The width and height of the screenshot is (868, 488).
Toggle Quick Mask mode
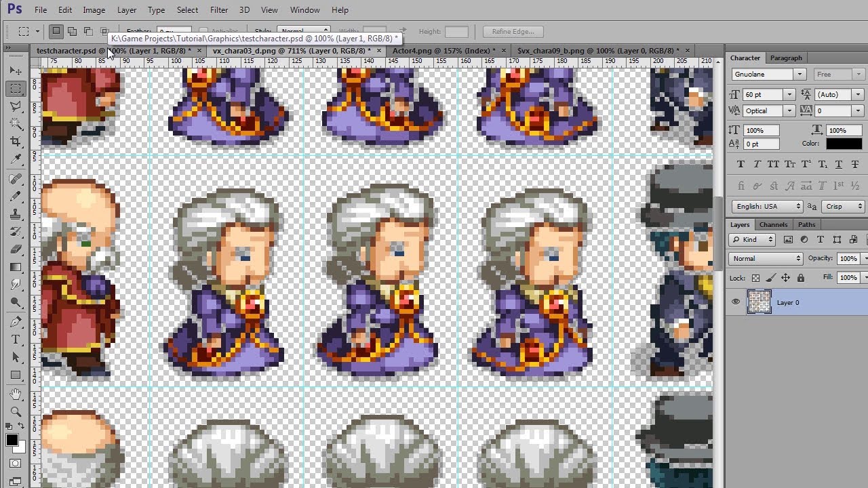(16, 464)
